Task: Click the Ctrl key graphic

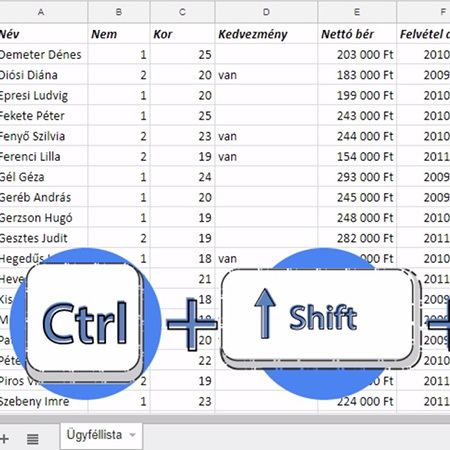Action: coord(84,321)
